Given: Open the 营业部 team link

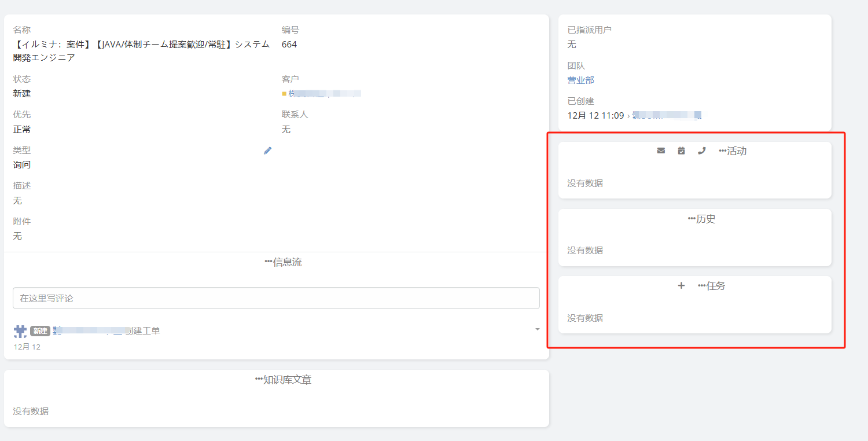Looking at the screenshot, I should tap(580, 80).
